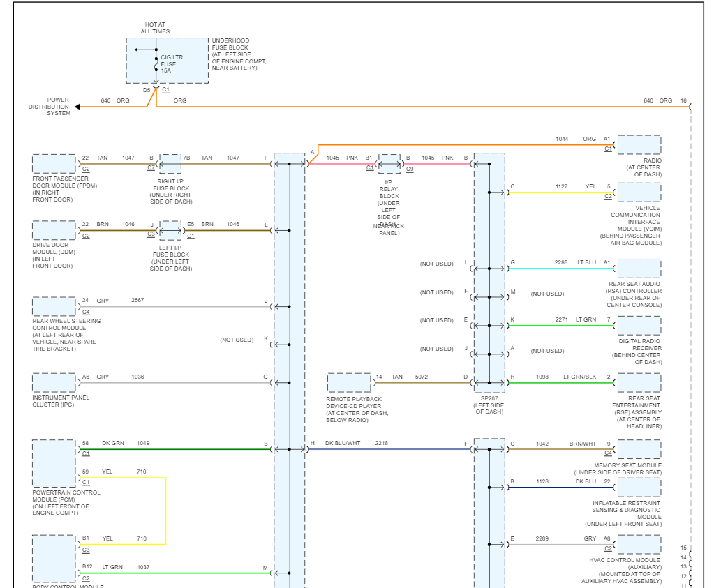Click the Digital Radio Receiver box
714x588 pixels.
pos(639,326)
